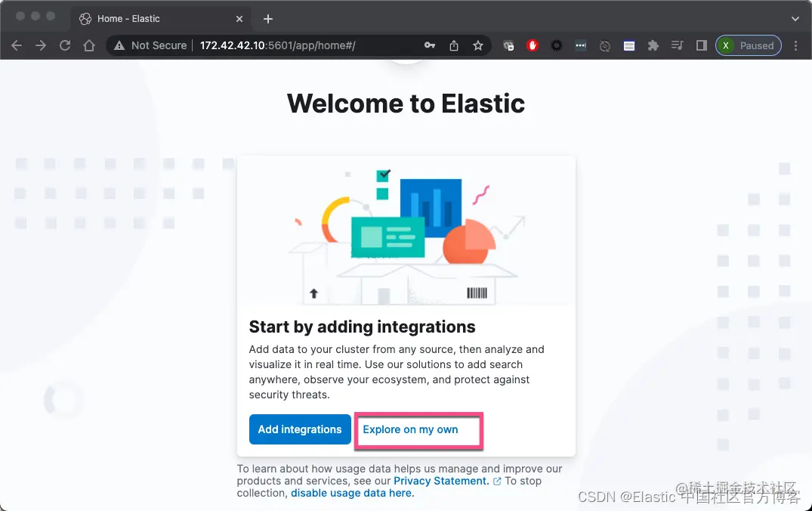Share this page via share icon
This screenshot has height=511, width=812.
tap(454, 45)
